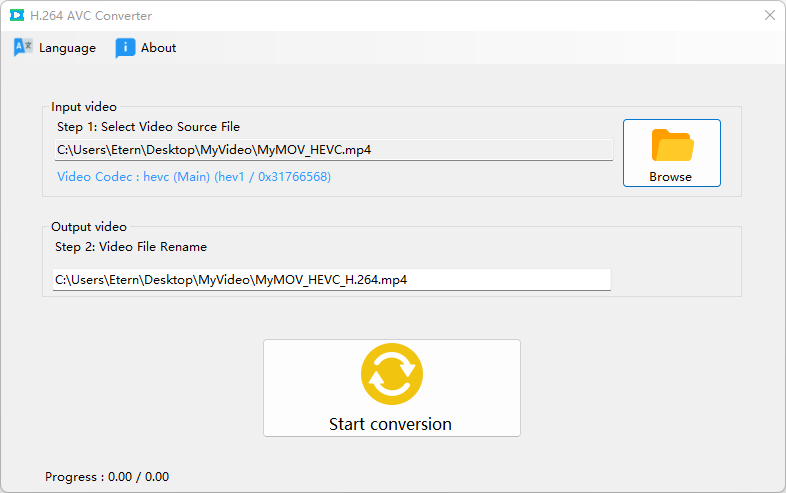786x493 pixels.
Task: Click the Video Codec hevc info text
Action: click(x=194, y=177)
